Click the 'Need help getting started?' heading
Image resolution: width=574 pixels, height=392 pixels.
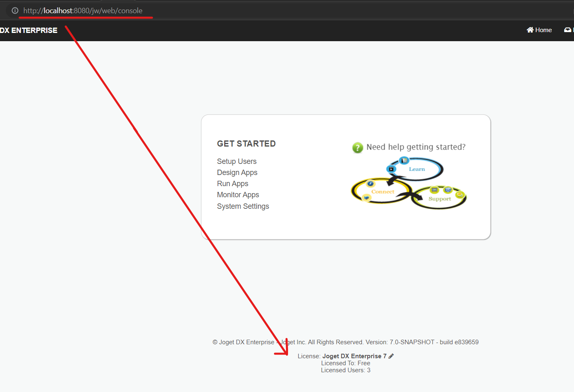click(x=416, y=147)
